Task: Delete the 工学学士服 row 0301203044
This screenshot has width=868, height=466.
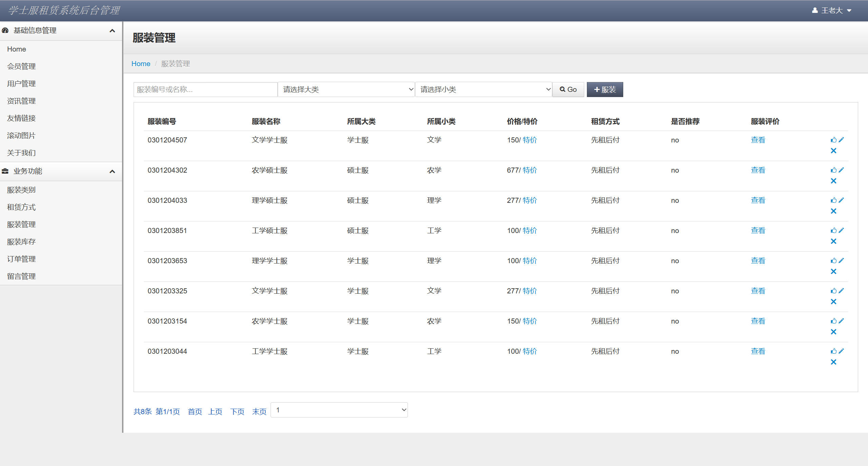Action: [x=833, y=362]
